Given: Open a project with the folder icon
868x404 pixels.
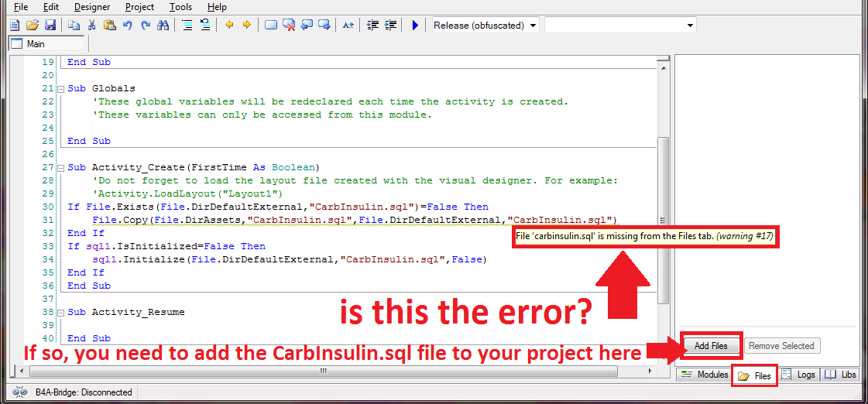Looking at the screenshot, I should tap(32, 25).
